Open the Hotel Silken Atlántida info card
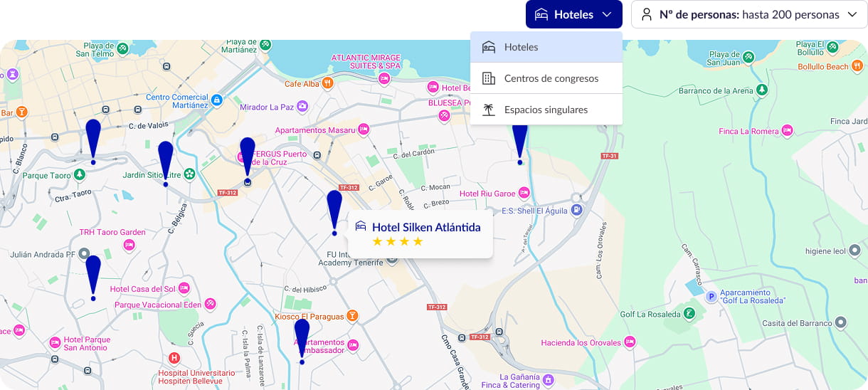Viewport: 868px width, 390px height. tap(420, 233)
